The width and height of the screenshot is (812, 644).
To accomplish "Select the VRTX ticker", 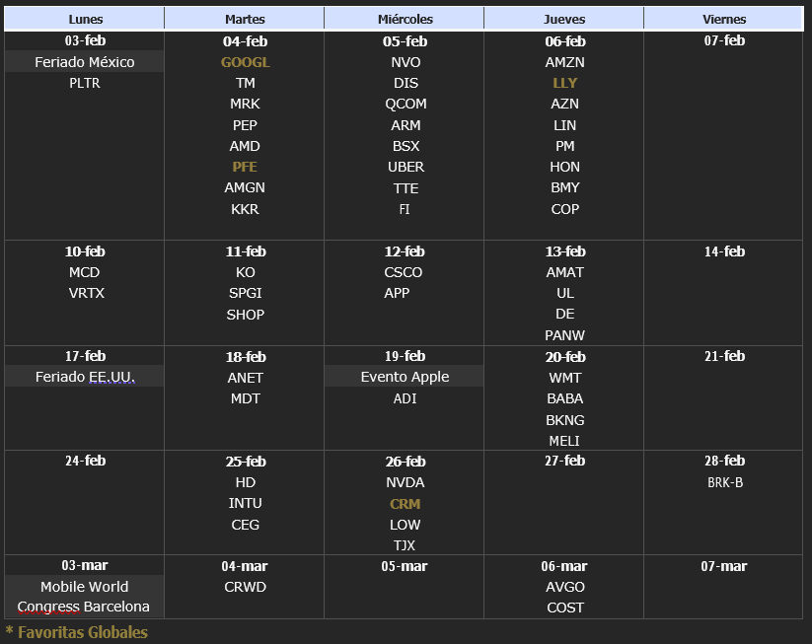I will click(x=87, y=293).
